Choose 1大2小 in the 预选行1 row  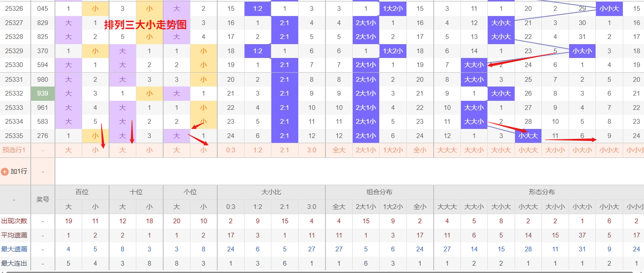click(393, 151)
